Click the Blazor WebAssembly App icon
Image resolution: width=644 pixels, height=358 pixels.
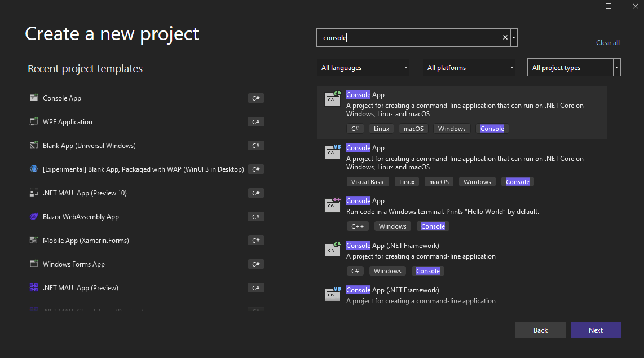pos(34,217)
